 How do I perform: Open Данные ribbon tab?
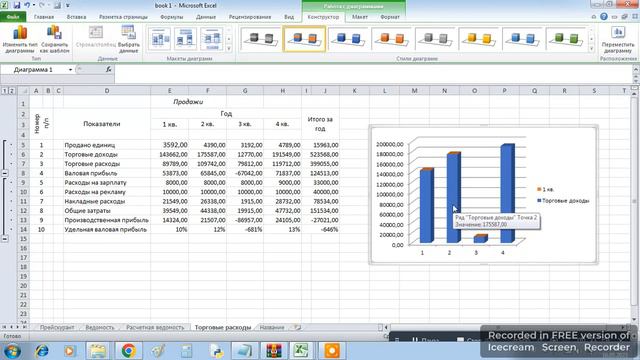click(x=206, y=17)
